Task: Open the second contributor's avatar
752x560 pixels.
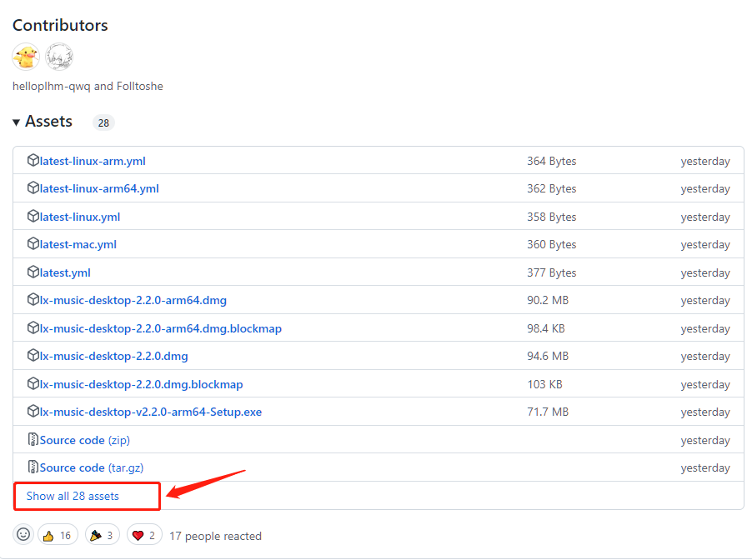Action: point(59,57)
